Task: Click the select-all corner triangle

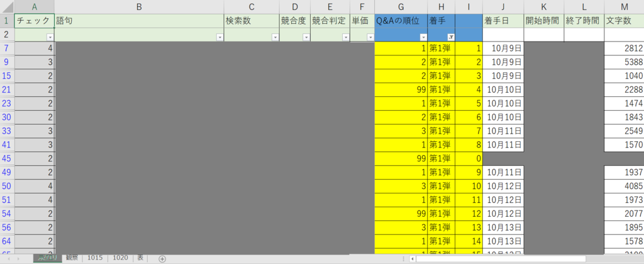Action: (7, 7)
